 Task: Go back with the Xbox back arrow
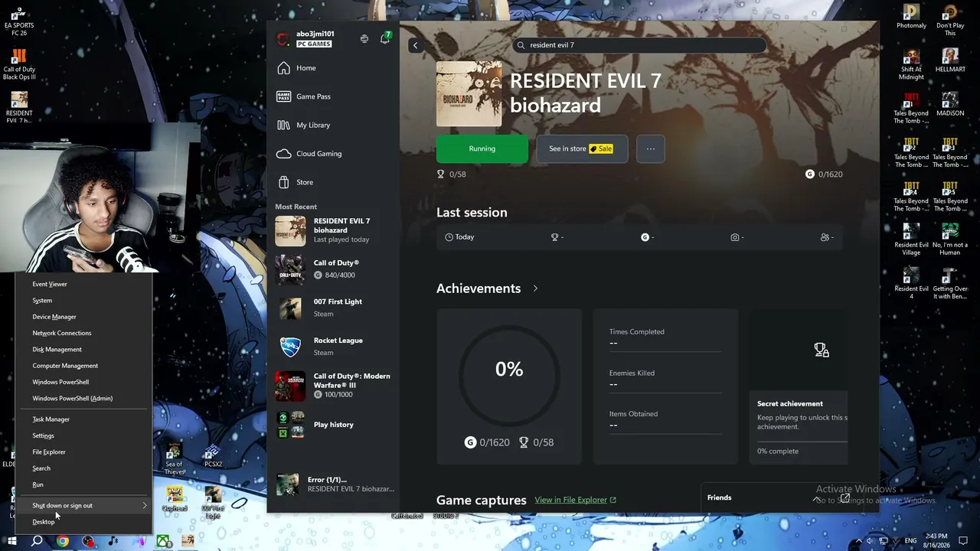pyautogui.click(x=416, y=45)
